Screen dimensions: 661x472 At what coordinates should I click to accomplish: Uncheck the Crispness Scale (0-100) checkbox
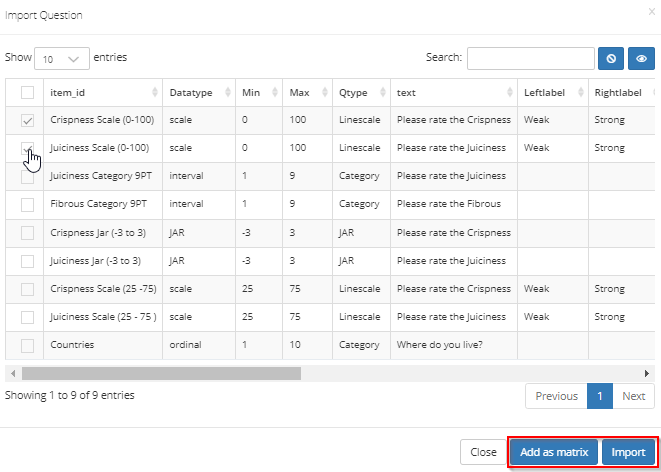28,120
